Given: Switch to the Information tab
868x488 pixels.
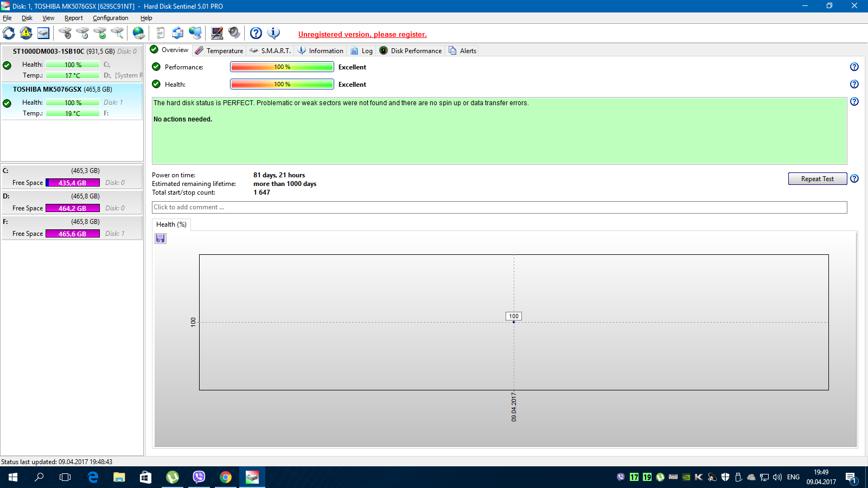Looking at the screenshot, I should (321, 51).
